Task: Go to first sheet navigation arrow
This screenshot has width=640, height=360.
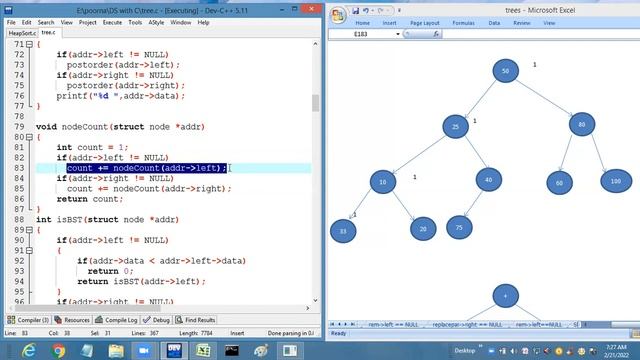Action: point(332,324)
